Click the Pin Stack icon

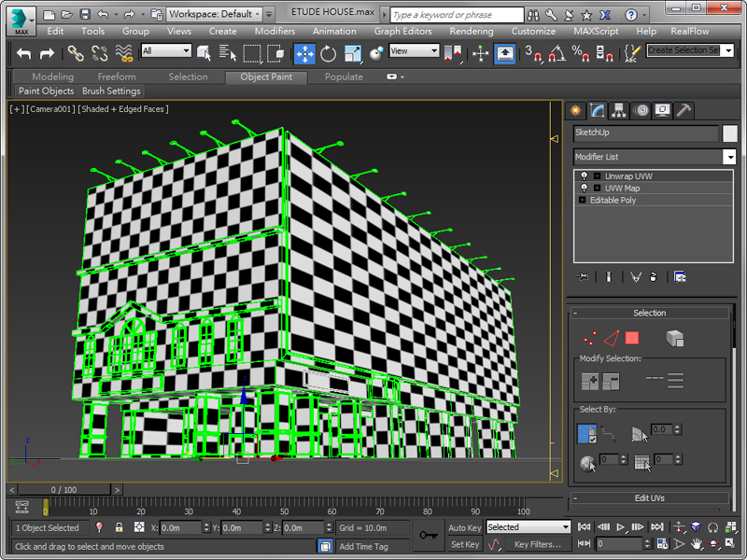pos(584,277)
